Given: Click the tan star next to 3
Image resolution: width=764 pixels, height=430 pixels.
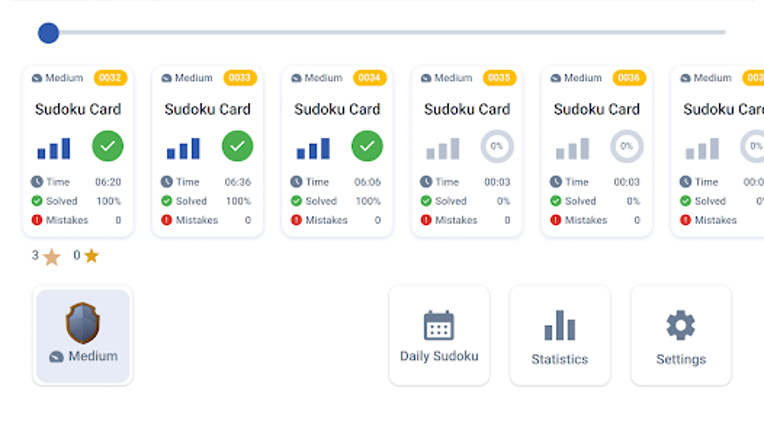Looking at the screenshot, I should [x=52, y=257].
